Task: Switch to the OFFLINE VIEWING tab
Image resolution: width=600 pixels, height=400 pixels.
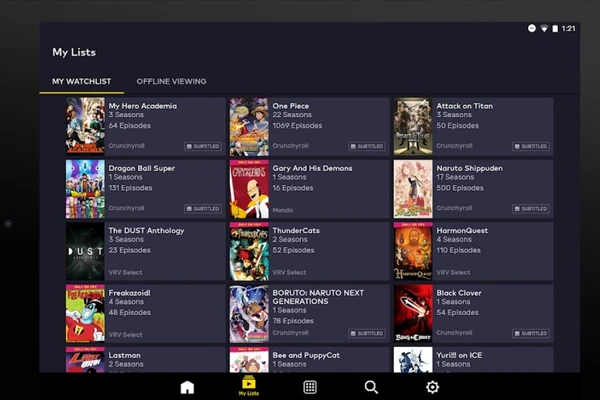Action: pos(171,82)
